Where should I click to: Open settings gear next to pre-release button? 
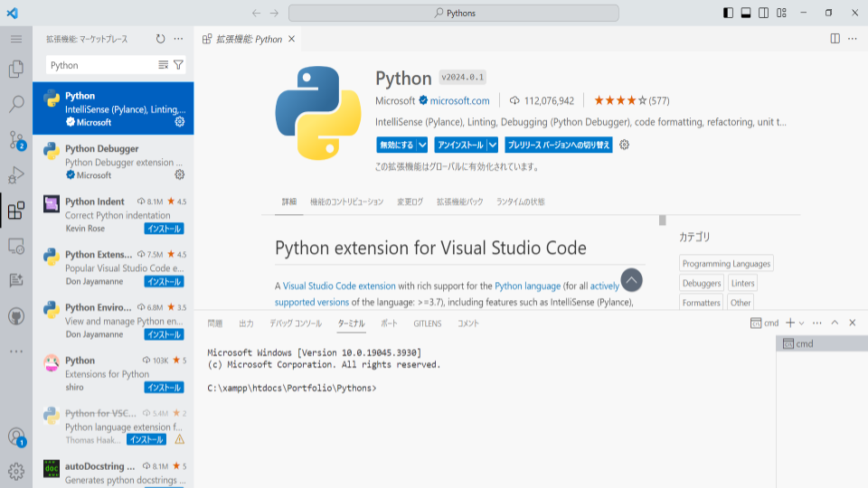(x=625, y=145)
